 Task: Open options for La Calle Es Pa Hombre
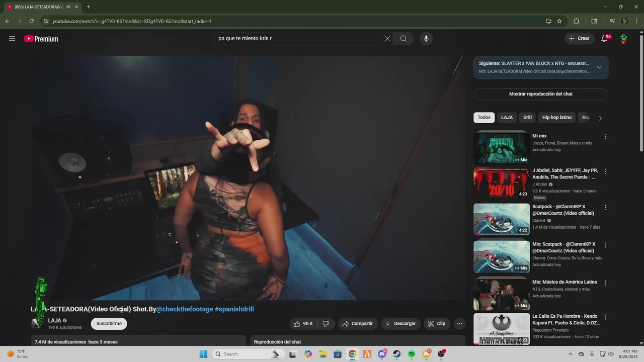pyautogui.click(x=606, y=318)
